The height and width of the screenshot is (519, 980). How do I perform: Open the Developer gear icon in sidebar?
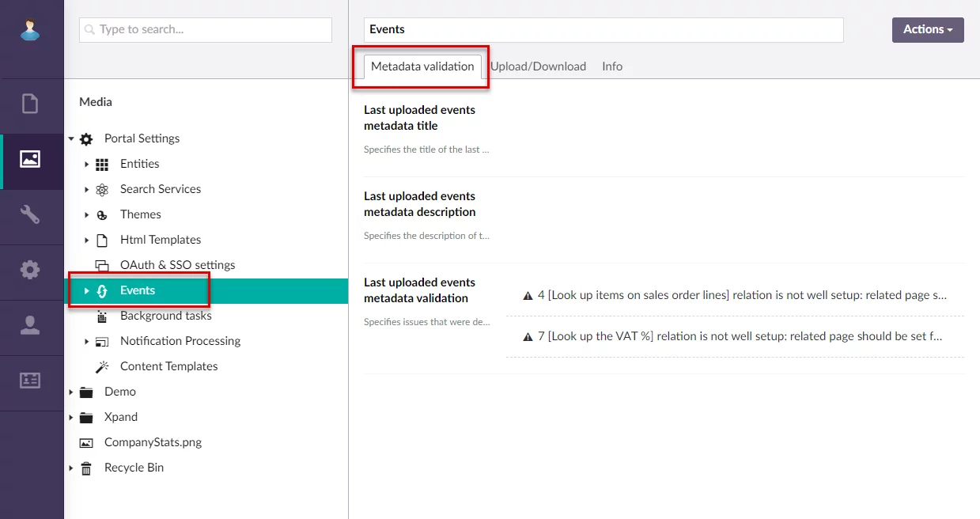(x=30, y=270)
